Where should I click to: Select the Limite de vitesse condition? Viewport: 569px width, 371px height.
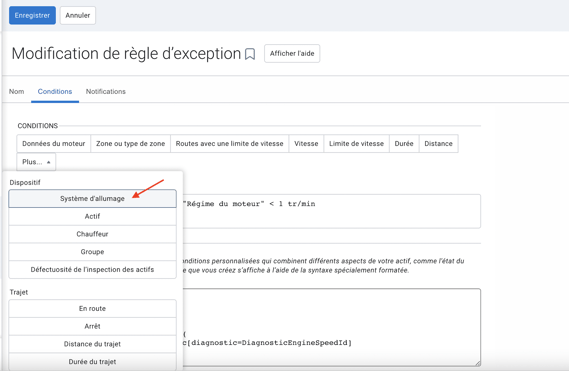[x=356, y=143]
